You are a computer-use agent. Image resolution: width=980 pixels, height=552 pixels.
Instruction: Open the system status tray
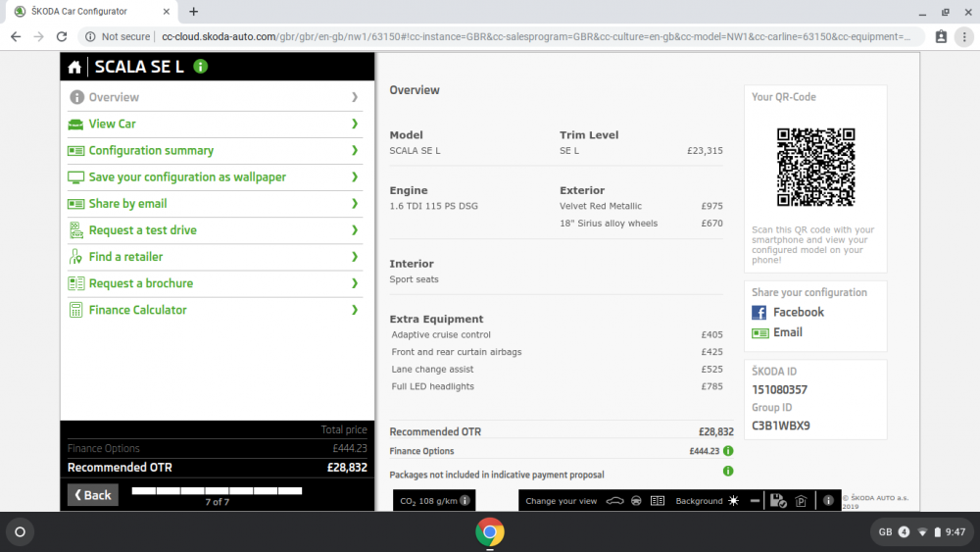pos(921,532)
